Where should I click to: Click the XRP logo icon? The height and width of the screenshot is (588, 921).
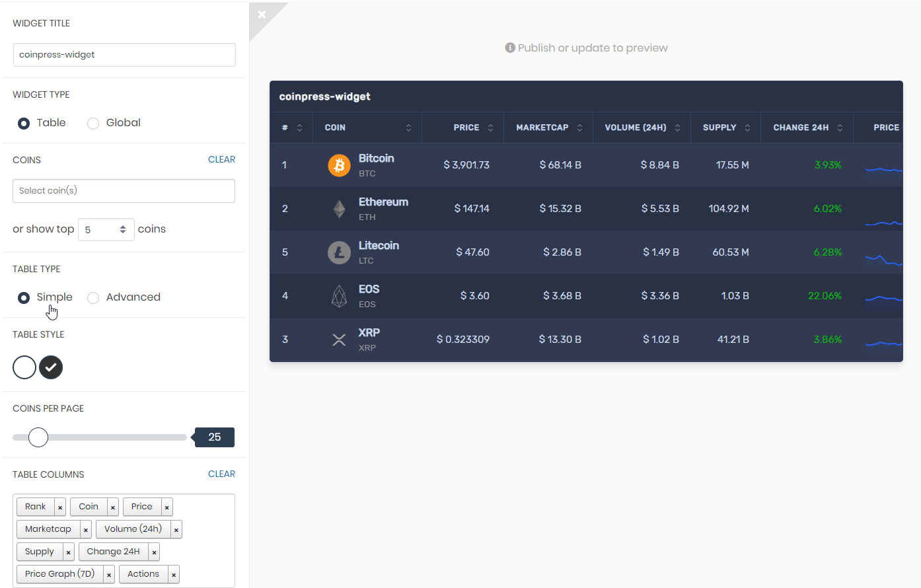tap(339, 340)
